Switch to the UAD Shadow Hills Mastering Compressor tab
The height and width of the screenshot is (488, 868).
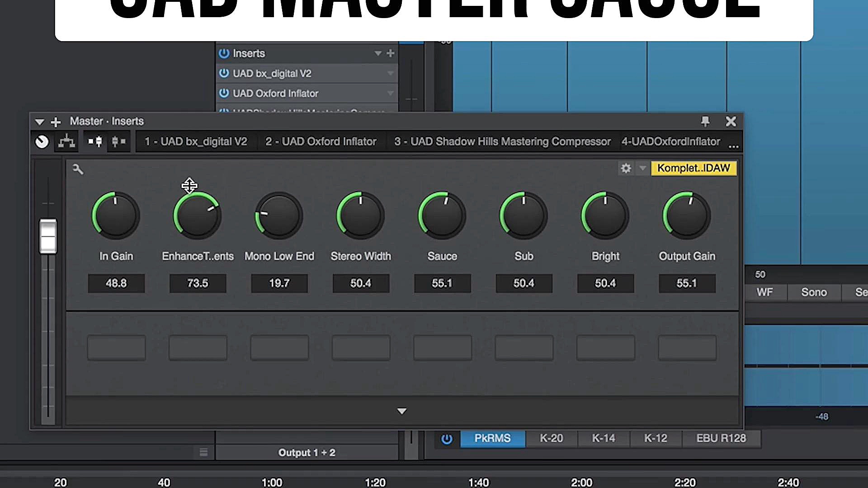click(503, 141)
